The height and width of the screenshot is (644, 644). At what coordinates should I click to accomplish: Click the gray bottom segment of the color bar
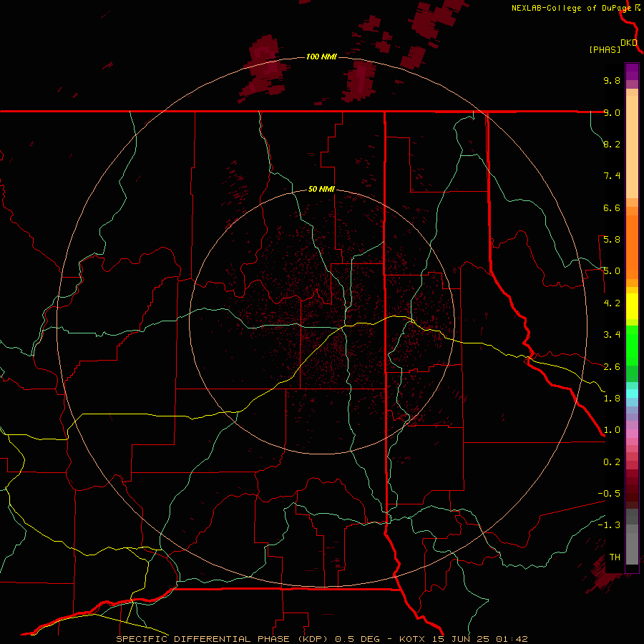(632, 548)
